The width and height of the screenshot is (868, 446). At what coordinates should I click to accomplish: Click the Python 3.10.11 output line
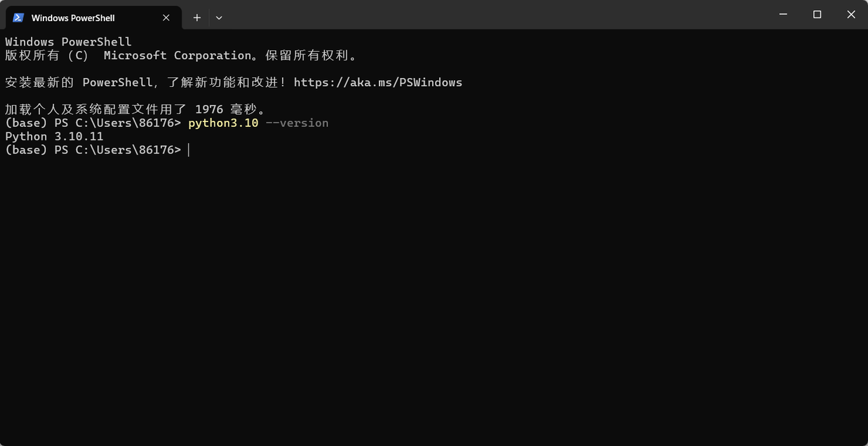click(54, 136)
